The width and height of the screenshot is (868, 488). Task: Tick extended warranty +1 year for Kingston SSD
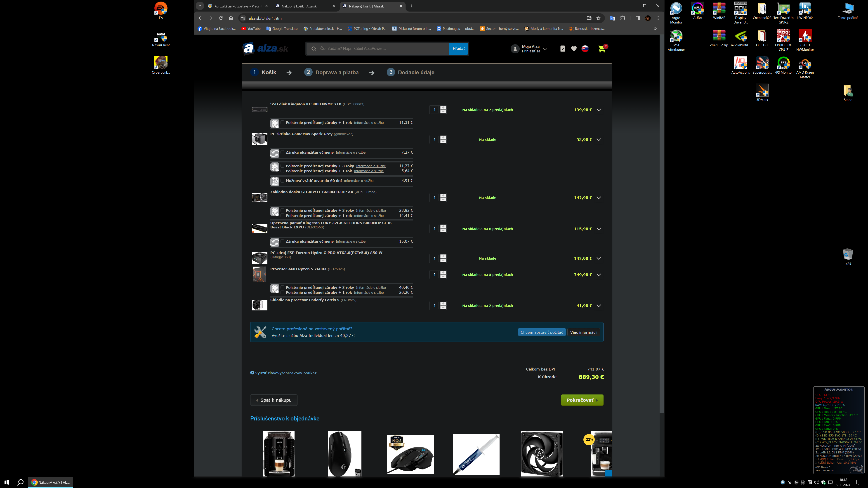click(x=283, y=123)
